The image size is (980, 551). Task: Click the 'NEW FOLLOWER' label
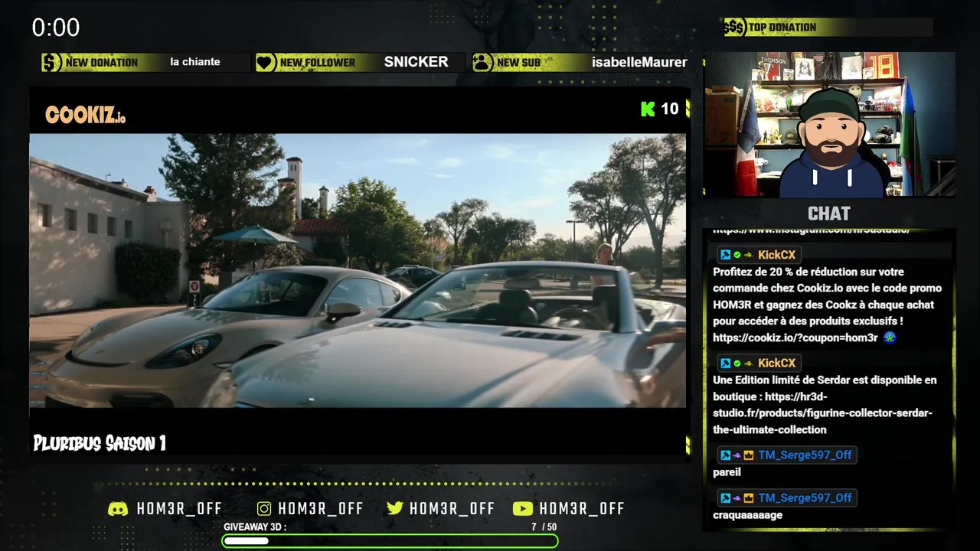click(x=318, y=63)
